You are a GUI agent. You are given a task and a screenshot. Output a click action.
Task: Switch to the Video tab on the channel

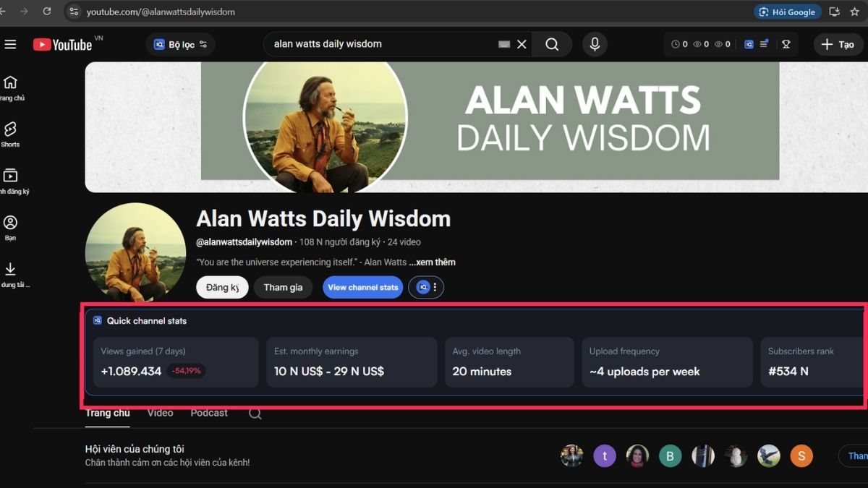pyautogui.click(x=160, y=412)
